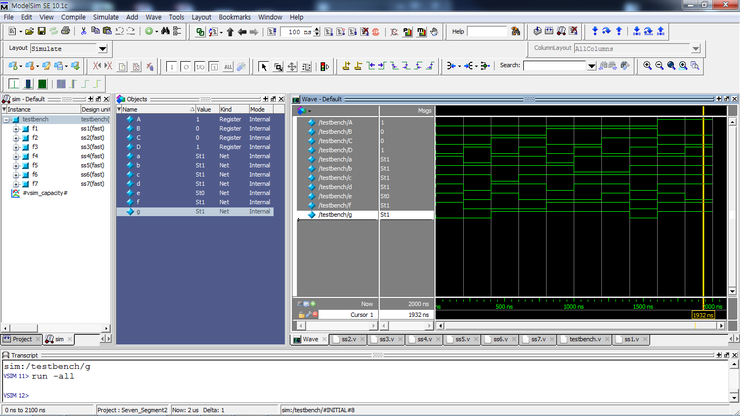Toggle the cursor lock icon for Cursor 1

[302, 314]
